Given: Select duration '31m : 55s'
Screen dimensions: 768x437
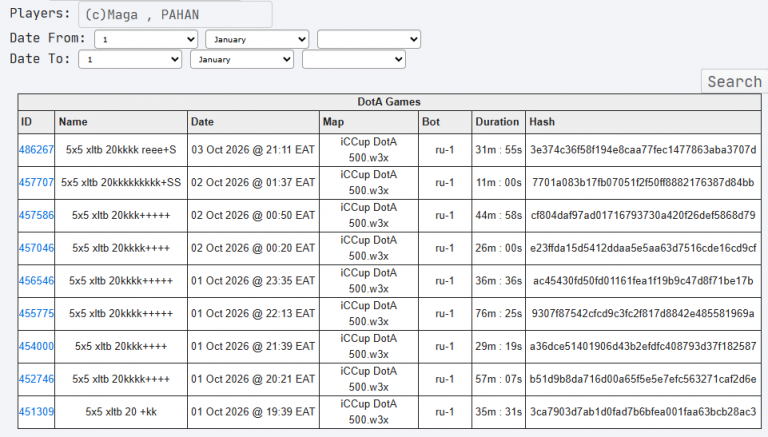Looking at the screenshot, I should tap(499, 149).
